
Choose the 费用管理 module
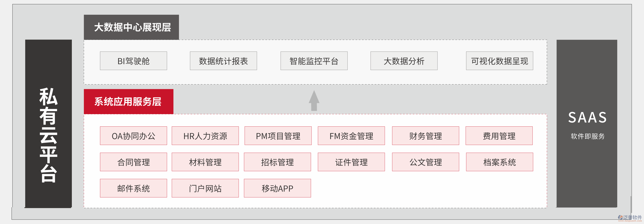tap(499, 136)
